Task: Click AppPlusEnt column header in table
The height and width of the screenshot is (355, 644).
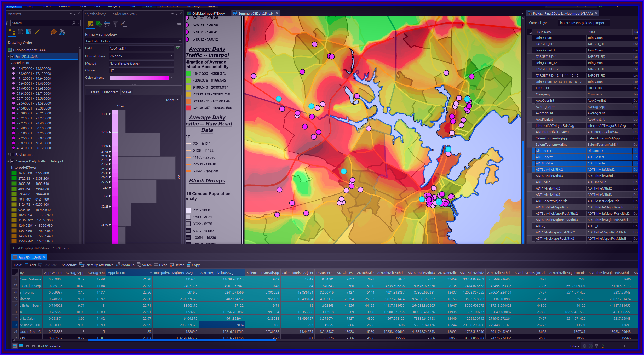Action: click(x=129, y=273)
